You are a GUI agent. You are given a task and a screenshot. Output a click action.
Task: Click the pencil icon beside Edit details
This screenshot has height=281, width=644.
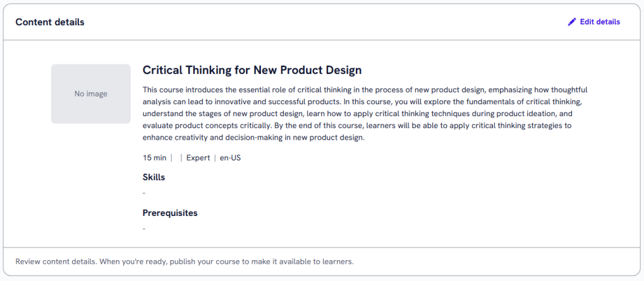coord(572,22)
